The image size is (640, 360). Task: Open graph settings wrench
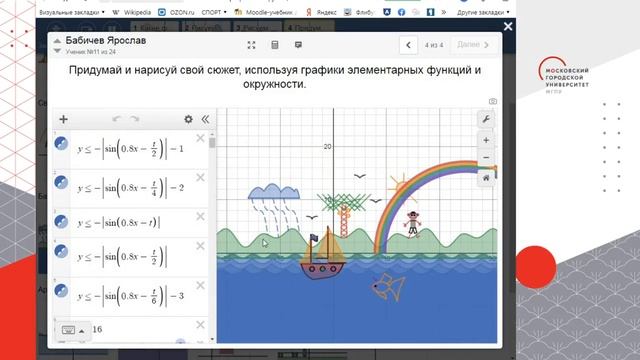pos(486,119)
